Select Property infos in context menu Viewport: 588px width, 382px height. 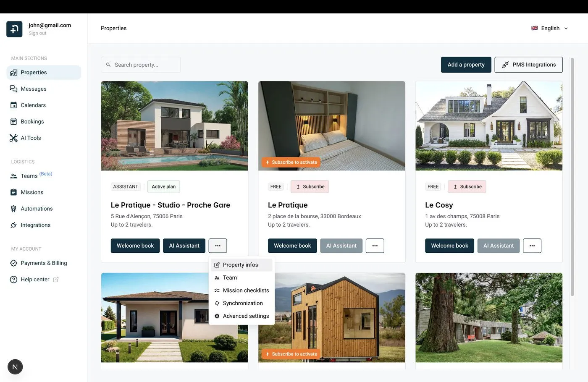[241, 265]
